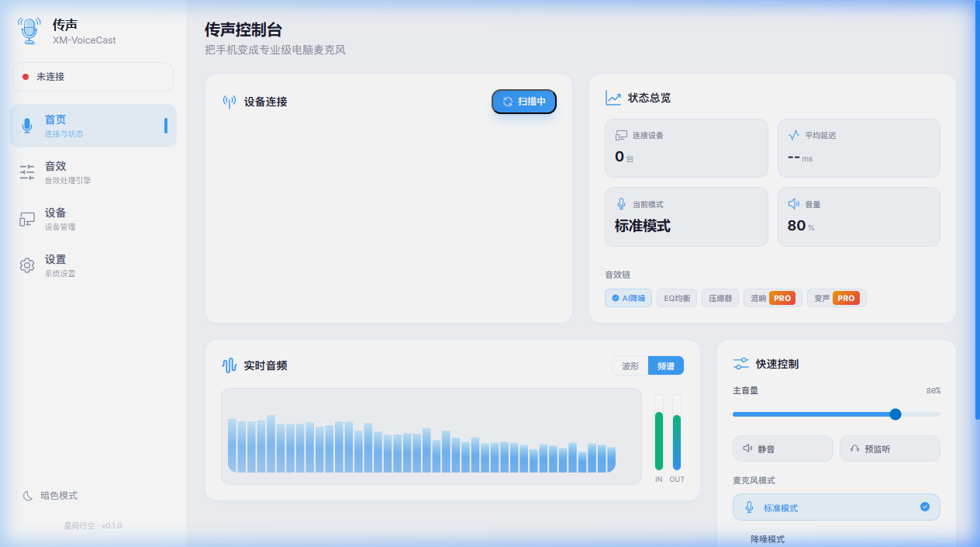
Task: Click the spinning refresh icon in 扫描中
Action: (x=508, y=102)
